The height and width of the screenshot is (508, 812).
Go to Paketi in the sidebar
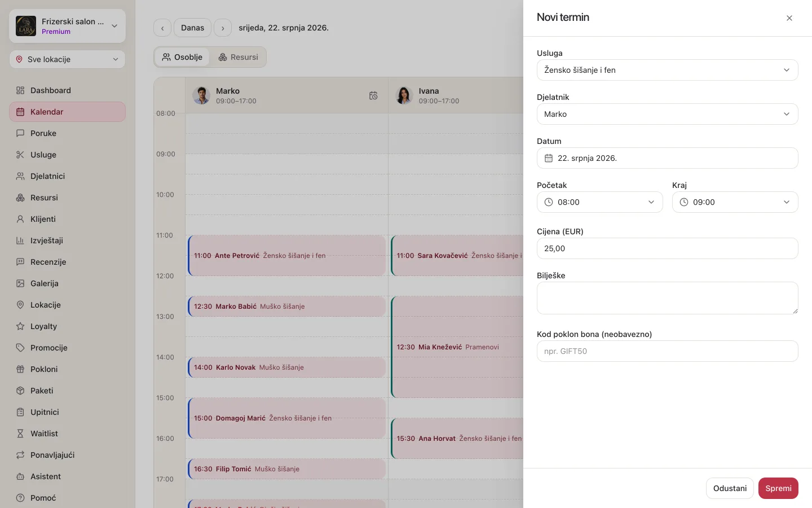[x=68, y=391]
